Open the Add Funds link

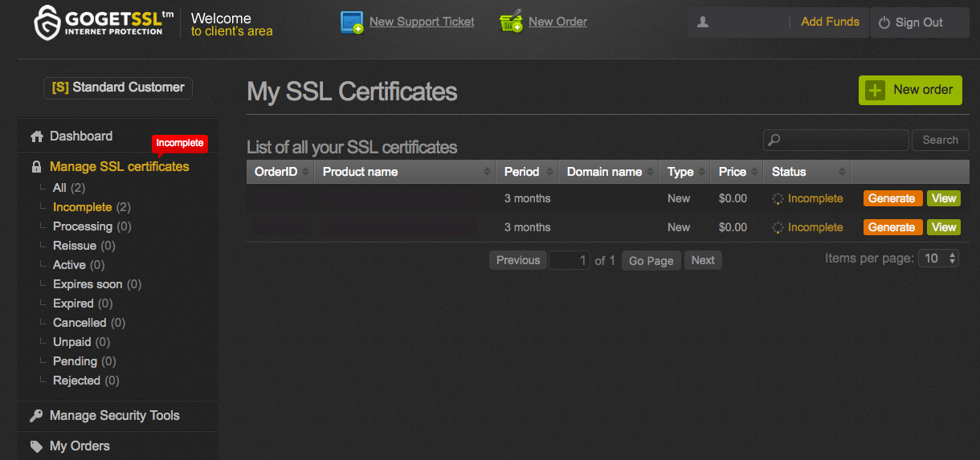(830, 22)
